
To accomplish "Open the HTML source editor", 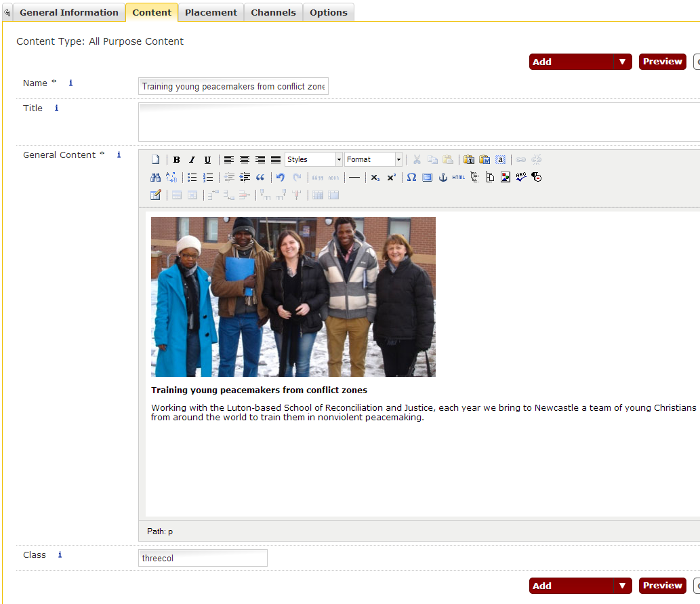I will tap(459, 178).
